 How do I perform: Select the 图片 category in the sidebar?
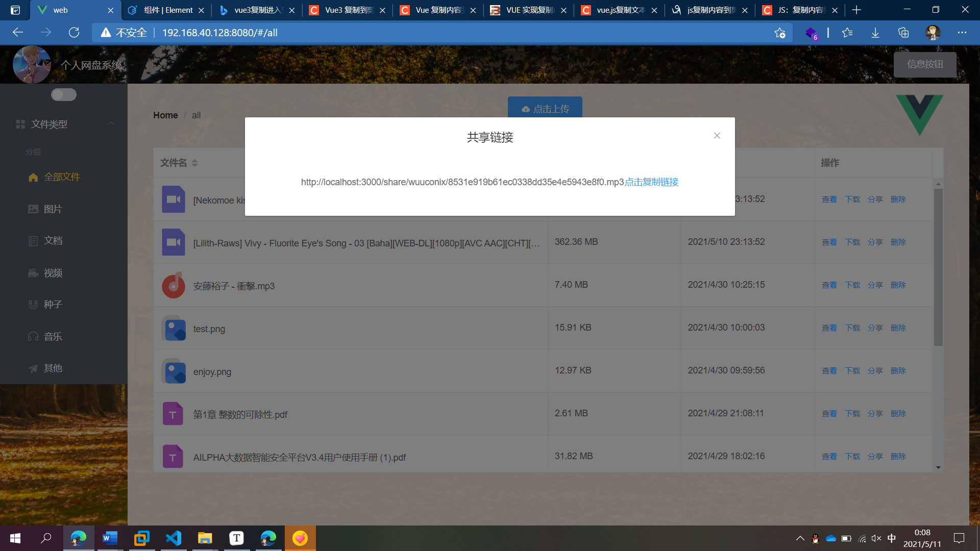tap(53, 209)
